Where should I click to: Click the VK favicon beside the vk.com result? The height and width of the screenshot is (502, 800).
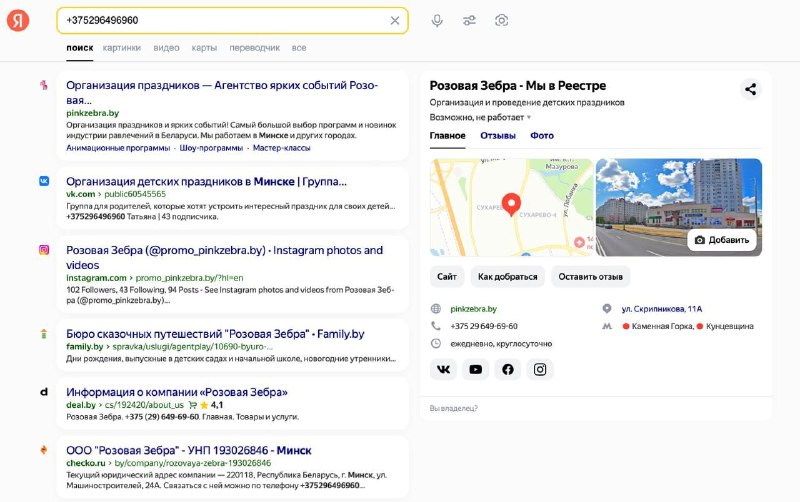click(44, 181)
